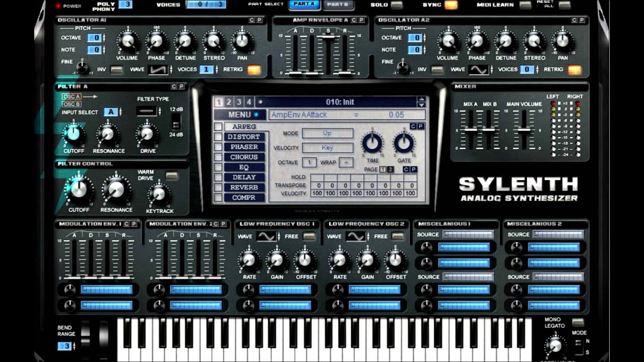Click Filter Control Cutoff knob
This screenshot has width=644, height=362.
tap(79, 190)
